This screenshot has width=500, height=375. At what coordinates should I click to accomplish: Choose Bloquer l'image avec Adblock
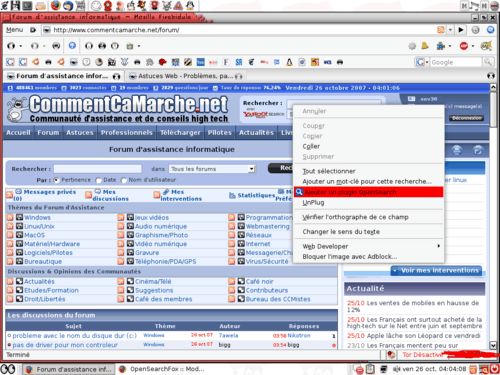[x=368, y=257]
